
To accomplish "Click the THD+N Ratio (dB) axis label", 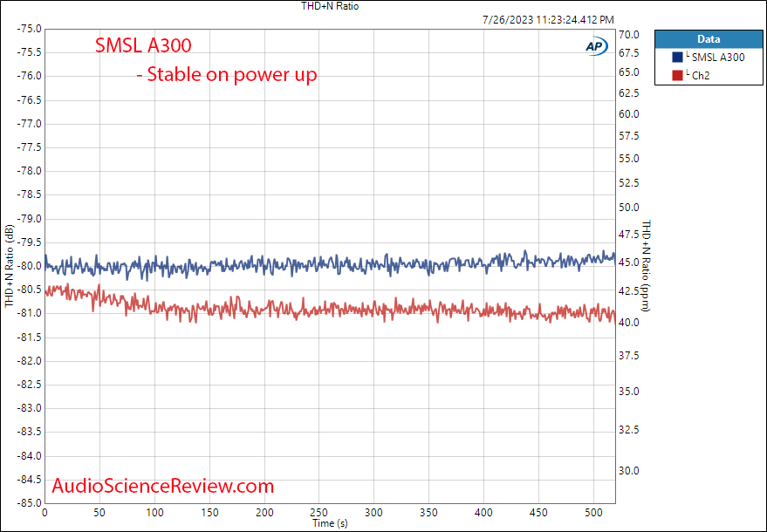I will [x=9, y=267].
